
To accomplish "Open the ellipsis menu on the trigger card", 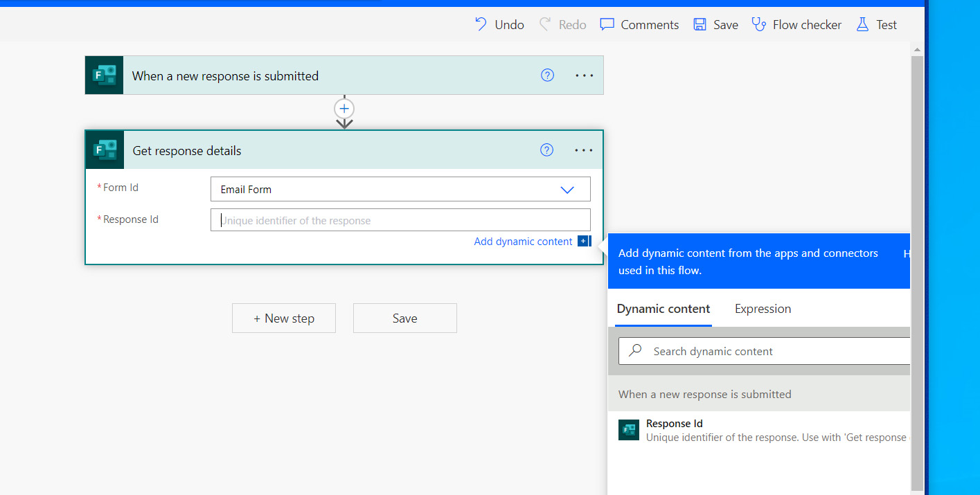I will click(585, 75).
